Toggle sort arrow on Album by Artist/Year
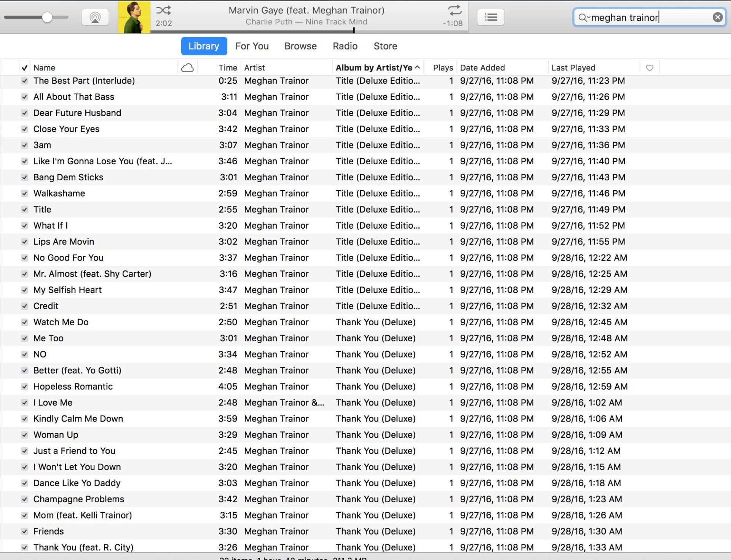 [x=418, y=67]
